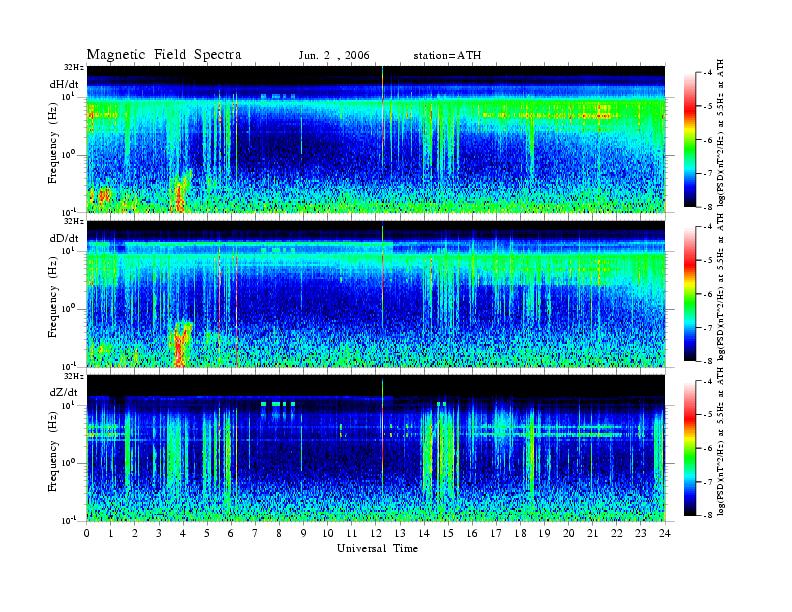The width and height of the screenshot is (792, 612).
Task: Click hour "18" on the Universal Time axis
Action: point(520,533)
